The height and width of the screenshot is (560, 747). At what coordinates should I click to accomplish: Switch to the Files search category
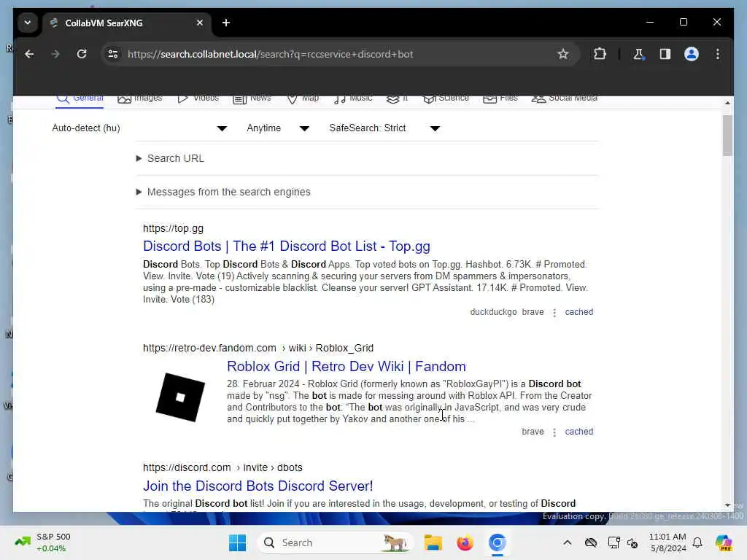coord(500,98)
